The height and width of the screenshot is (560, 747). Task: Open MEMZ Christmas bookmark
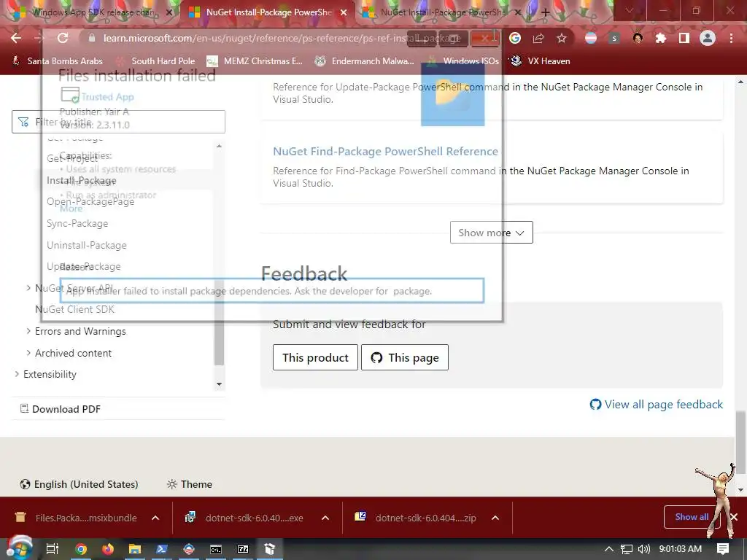(255, 61)
